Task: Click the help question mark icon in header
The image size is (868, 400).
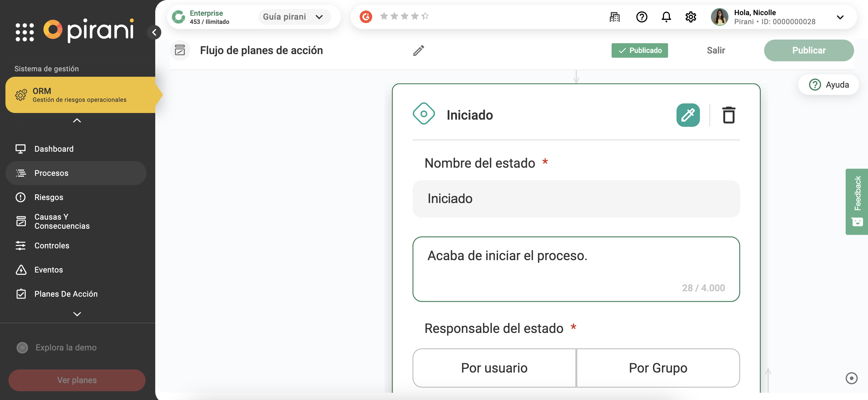Action: click(641, 17)
